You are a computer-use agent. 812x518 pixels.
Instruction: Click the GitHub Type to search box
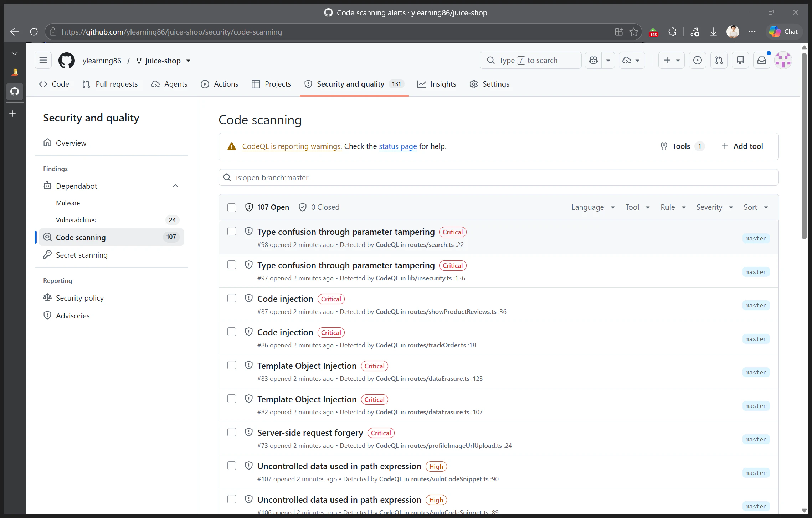click(x=530, y=60)
